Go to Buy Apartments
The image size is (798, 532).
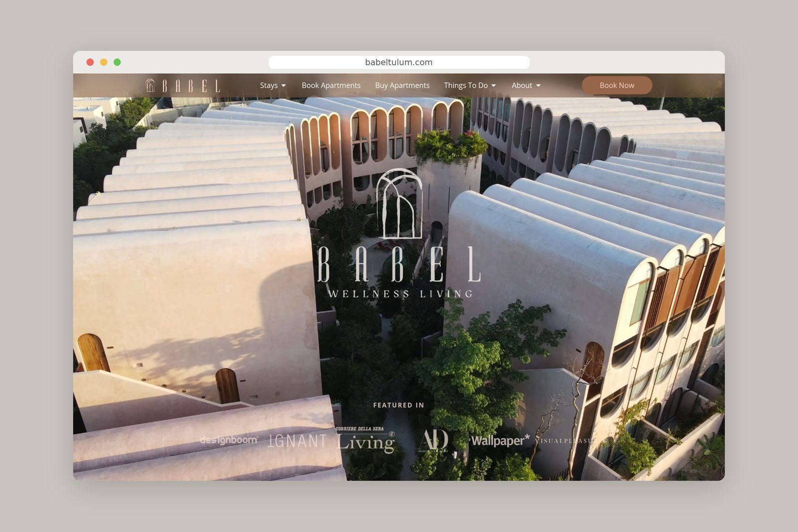(x=402, y=85)
